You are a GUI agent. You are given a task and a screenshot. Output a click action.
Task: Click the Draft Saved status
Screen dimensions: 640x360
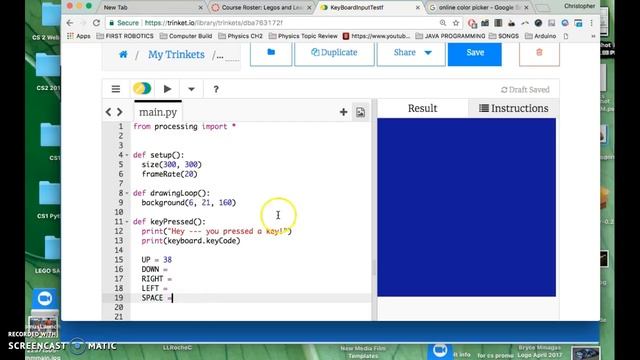click(x=525, y=90)
